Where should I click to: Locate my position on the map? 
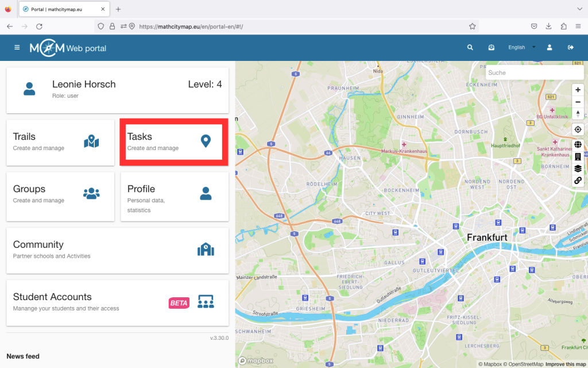pos(578,129)
